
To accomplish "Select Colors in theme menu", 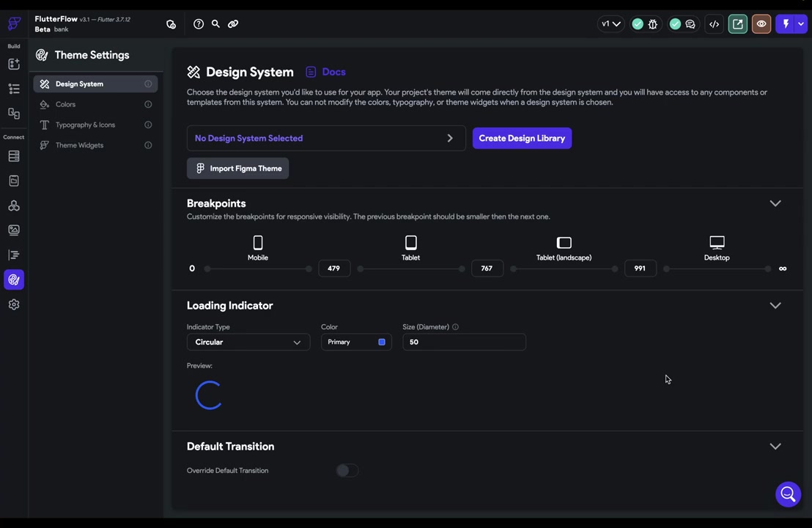I will coord(95,104).
